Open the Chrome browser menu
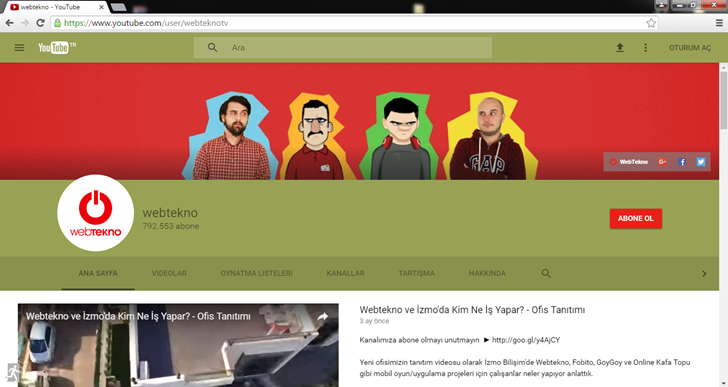 tap(719, 23)
